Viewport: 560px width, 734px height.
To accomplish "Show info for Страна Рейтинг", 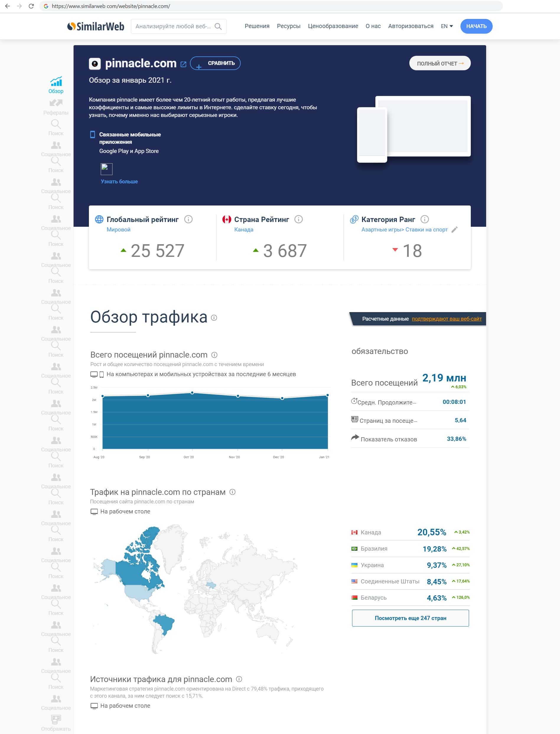I will pos(299,219).
